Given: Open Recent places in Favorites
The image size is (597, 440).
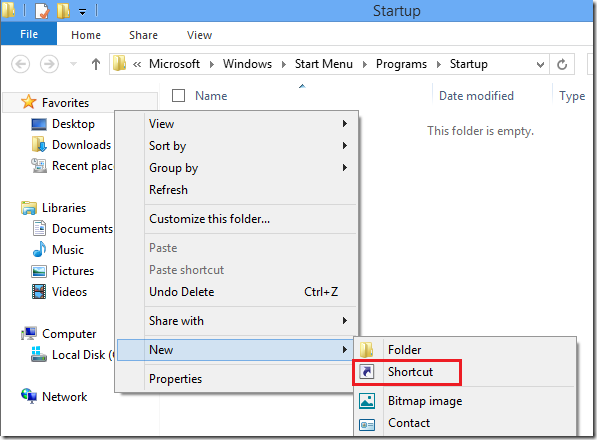Looking at the screenshot, I should click(x=83, y=166).
